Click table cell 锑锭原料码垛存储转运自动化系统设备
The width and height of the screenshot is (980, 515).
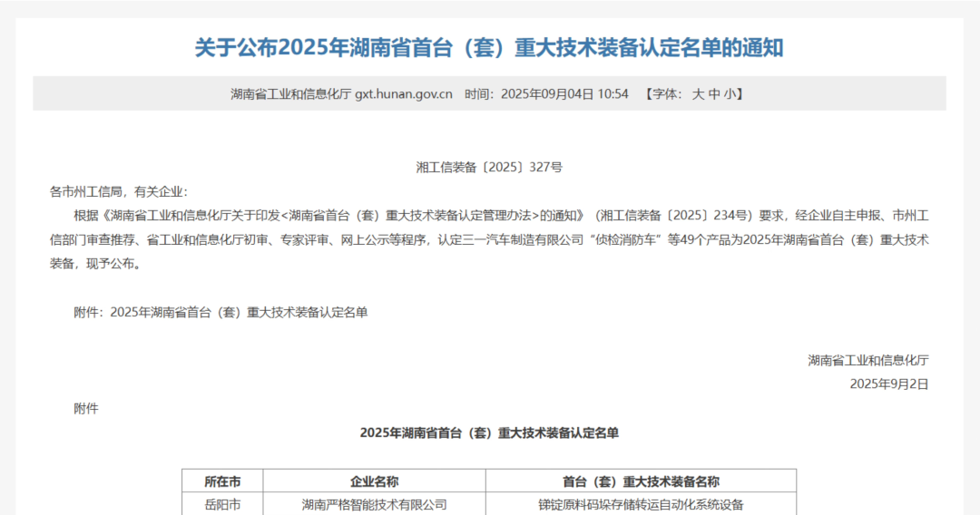click(642, 504)
